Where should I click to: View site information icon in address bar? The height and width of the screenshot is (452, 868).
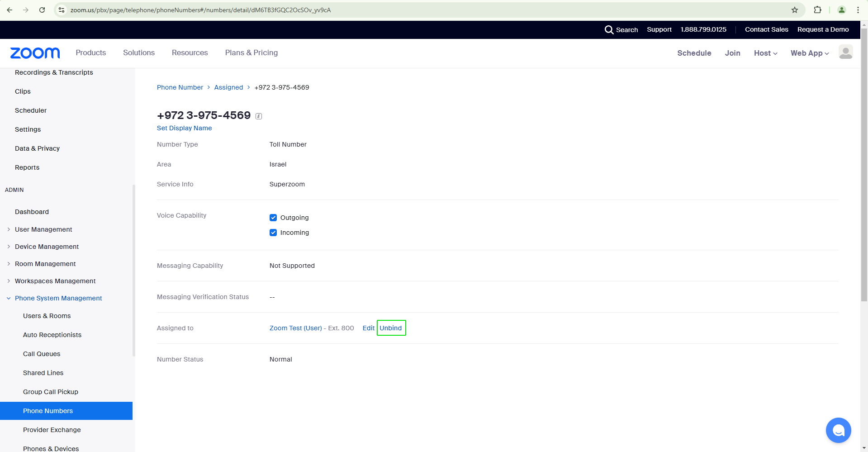click(x=62, y=10)
